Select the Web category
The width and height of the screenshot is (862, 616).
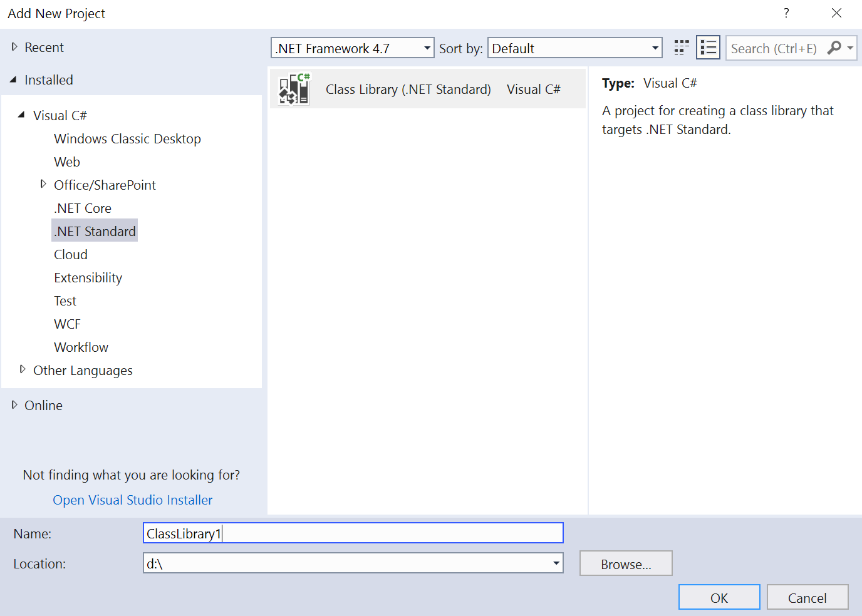tap(67, 162)
